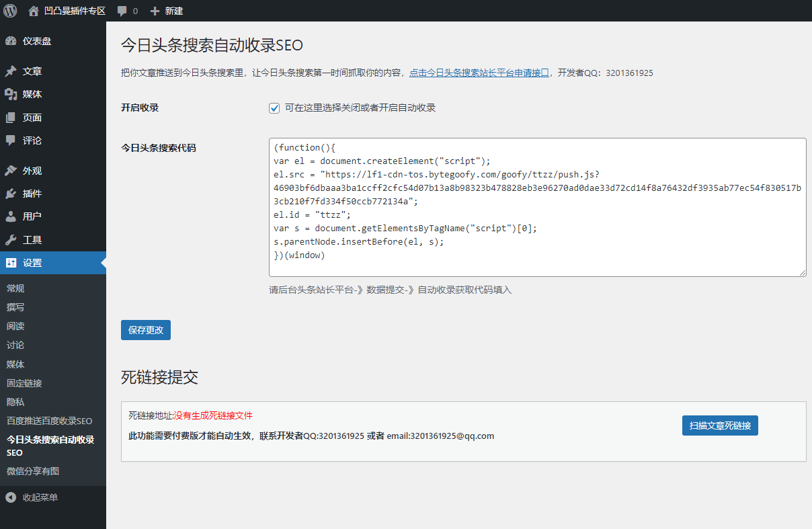812x529 pixels.
Task: Open the 工具 menu item
Action: (x=53, y=240)
